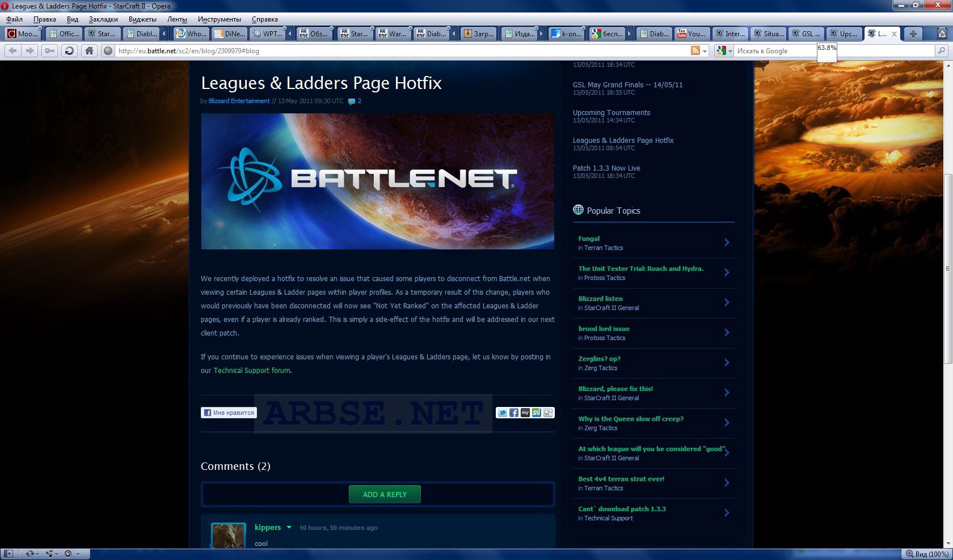Click the address bar URL field
Viewport: 953px width, 560px height.
pos(402,50)
